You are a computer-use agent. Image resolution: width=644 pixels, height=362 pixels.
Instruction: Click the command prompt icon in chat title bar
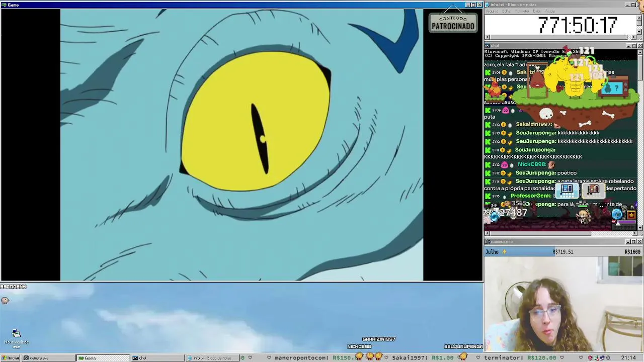point(488,46)
